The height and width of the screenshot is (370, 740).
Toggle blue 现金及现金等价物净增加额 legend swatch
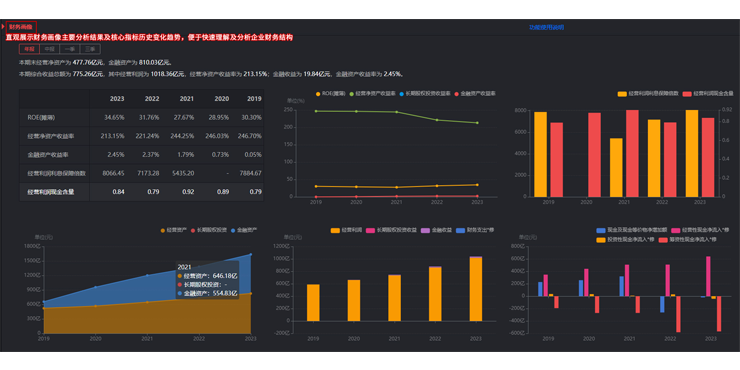click(601, 230)
